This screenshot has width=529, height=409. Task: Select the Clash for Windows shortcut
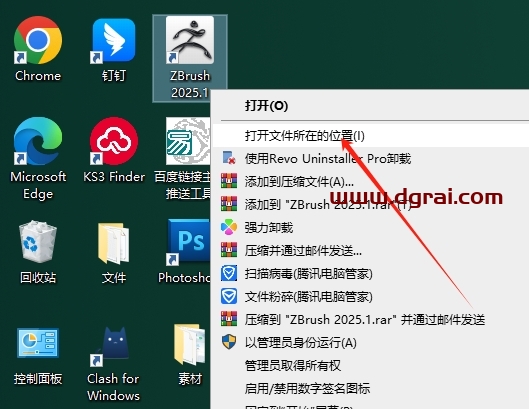(114, 364)
